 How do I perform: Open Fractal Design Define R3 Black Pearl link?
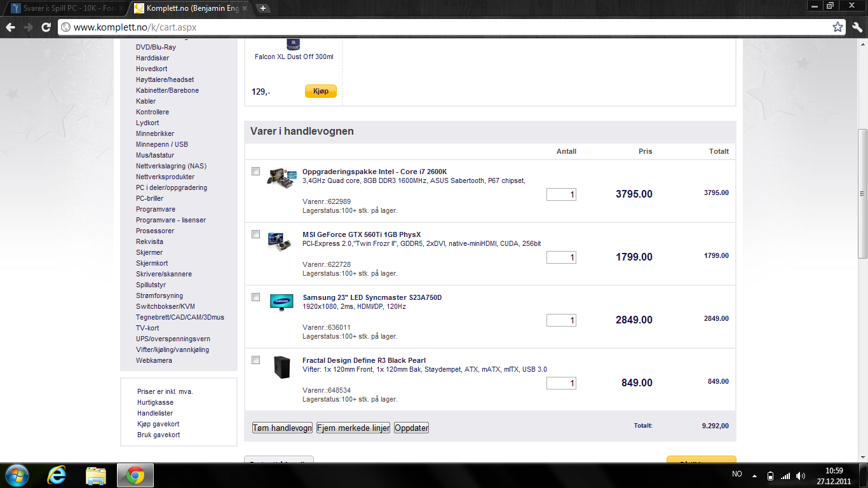pyautogui.click(x=364, y=360)
